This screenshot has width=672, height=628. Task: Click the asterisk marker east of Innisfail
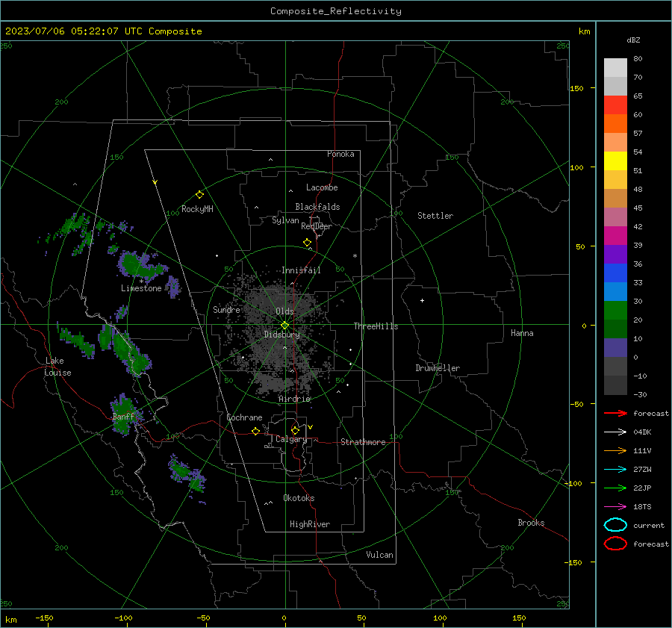tap(355, 256)
